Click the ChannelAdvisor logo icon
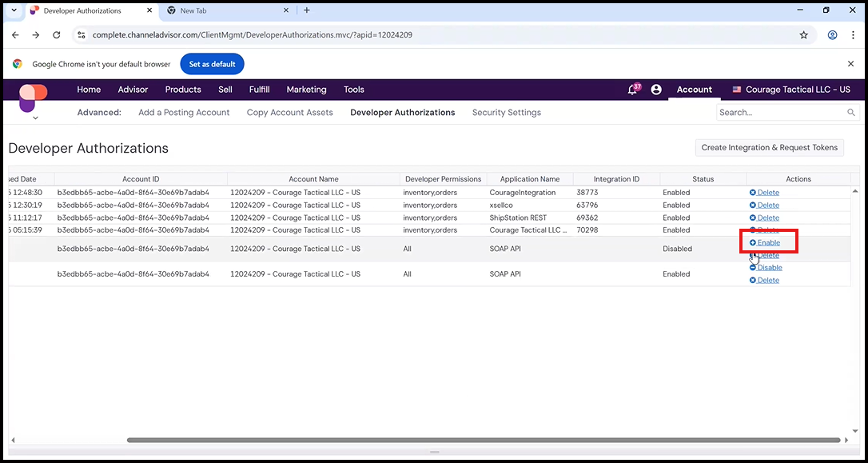 tap(33, 96)
